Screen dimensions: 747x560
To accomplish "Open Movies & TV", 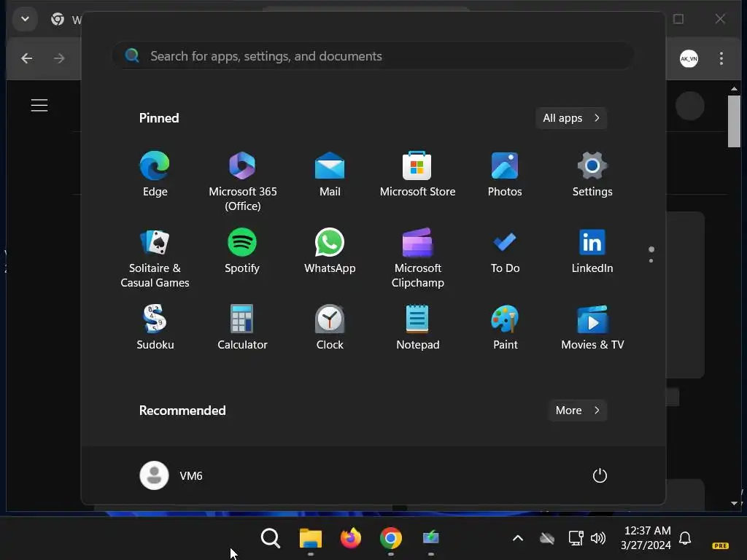I will coord(592,327).
